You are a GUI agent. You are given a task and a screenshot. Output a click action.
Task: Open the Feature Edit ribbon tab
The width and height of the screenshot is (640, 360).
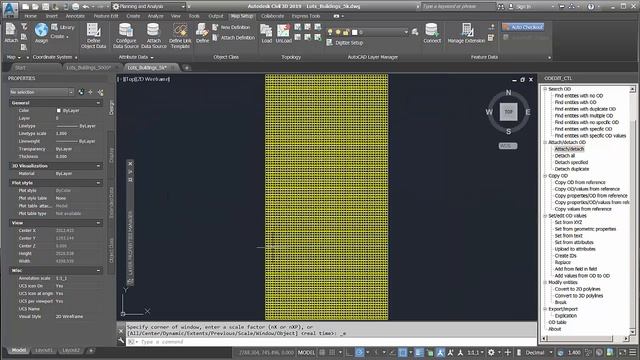106,16
